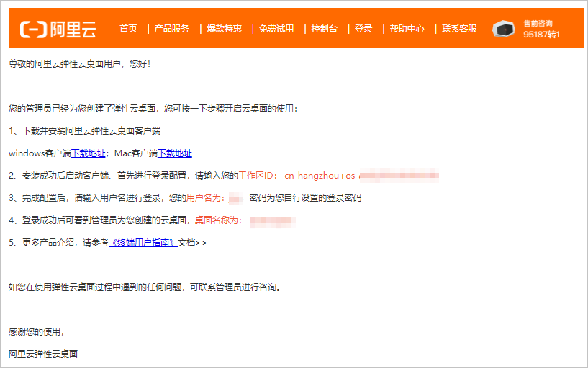Image resolution: width=588 pixels, height=368 pixels.
Task: Click the Windows client 下载地址 link
Action: (88, 153)
